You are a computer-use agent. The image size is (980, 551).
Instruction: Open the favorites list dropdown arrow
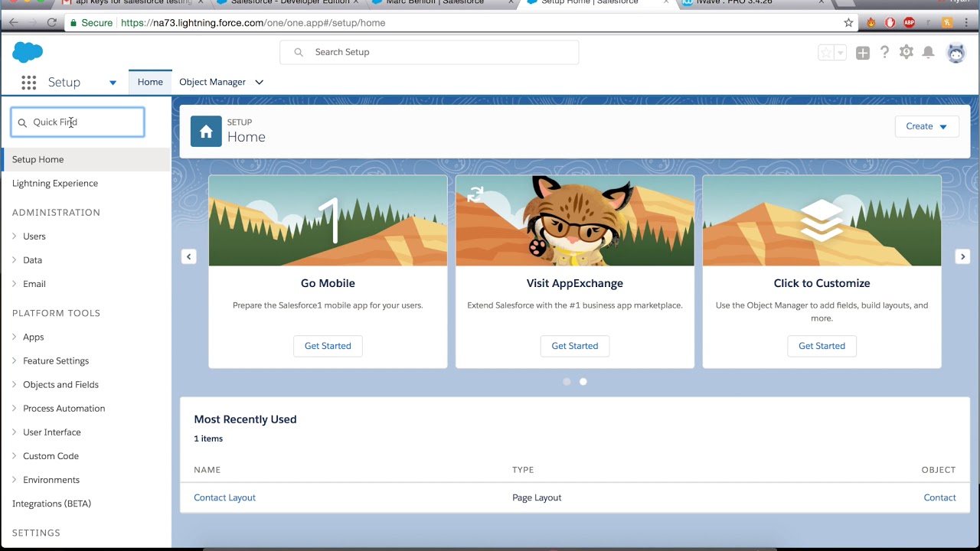(x=841, y=53)
